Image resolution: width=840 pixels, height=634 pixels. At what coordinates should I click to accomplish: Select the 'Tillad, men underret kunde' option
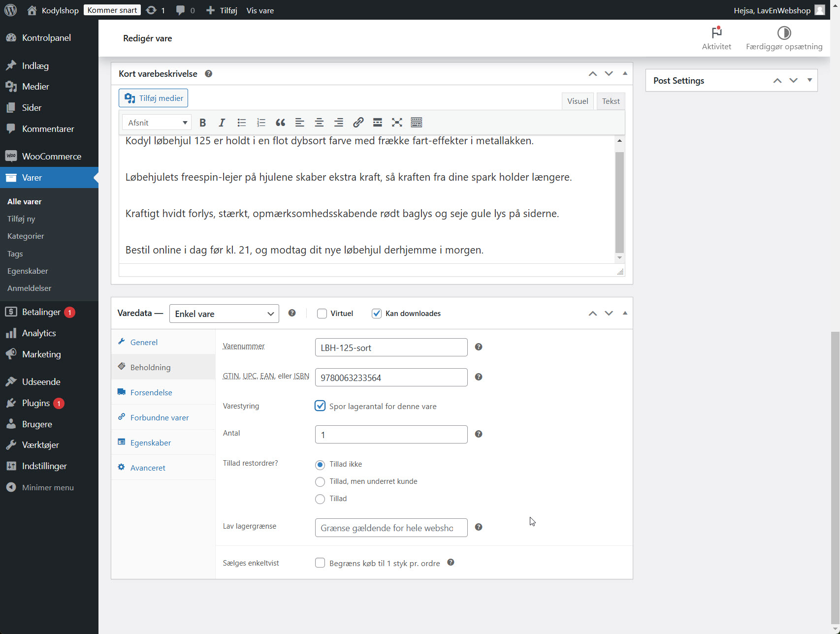point(320,481)
